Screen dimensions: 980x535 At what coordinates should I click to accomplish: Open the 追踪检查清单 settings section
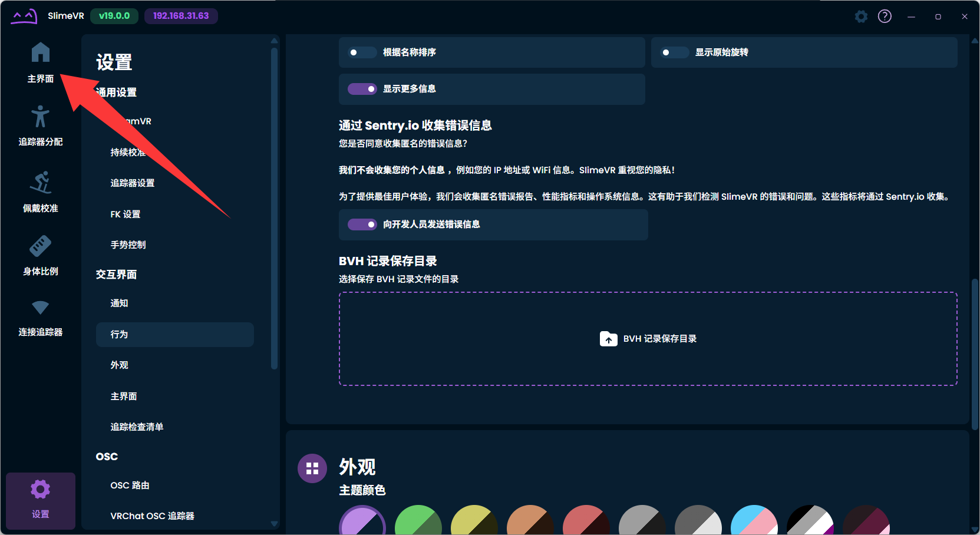pos(175,427)
